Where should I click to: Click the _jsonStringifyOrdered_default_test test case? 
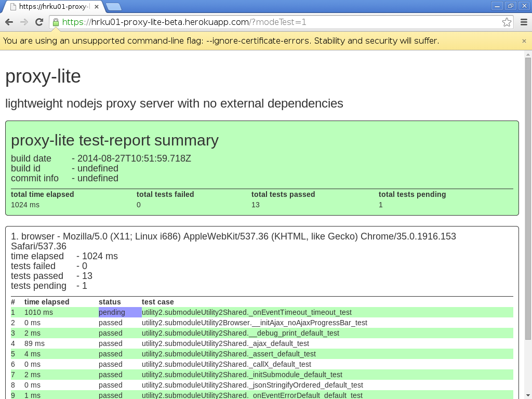[x=252, y=385]
